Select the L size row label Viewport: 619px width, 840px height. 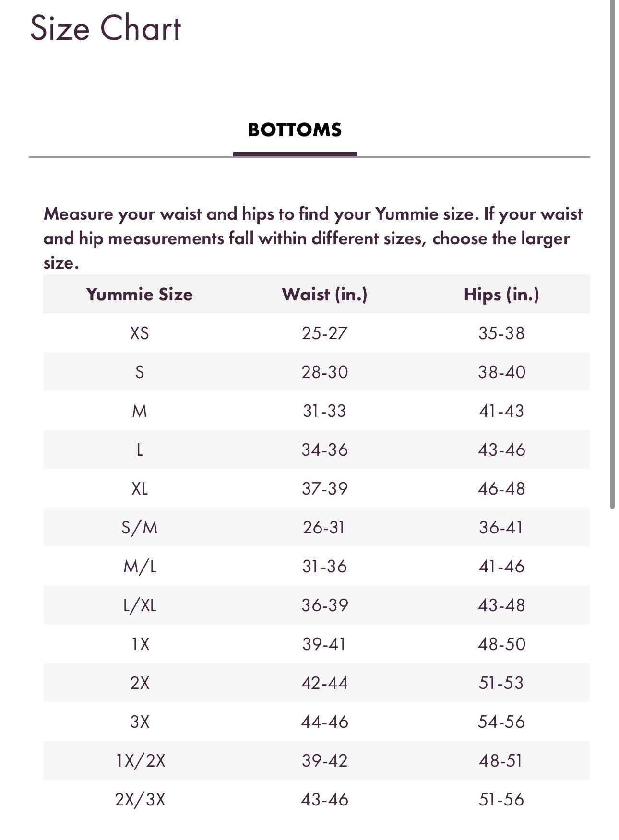139,450
